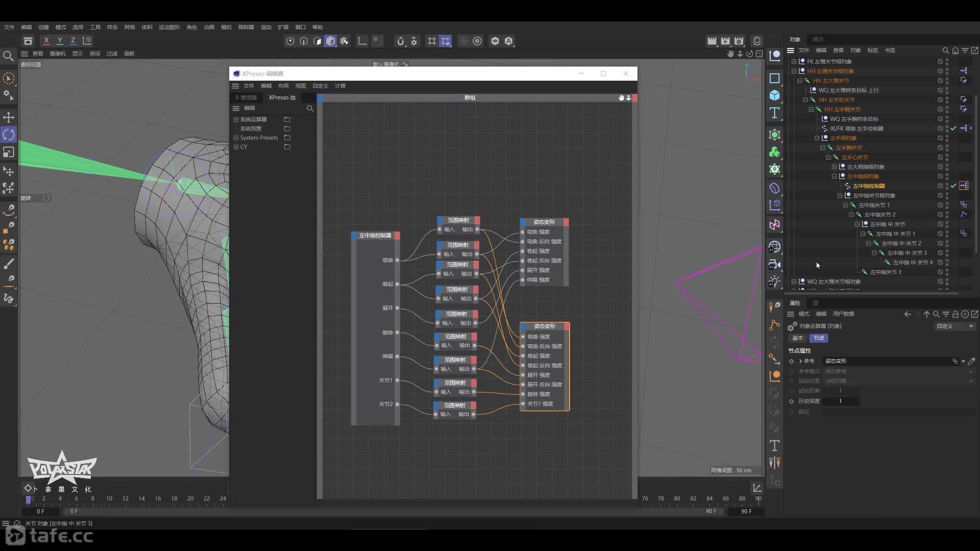Click the timeline current frame 0 F field
980x551 pixels.
click(41, 511)
